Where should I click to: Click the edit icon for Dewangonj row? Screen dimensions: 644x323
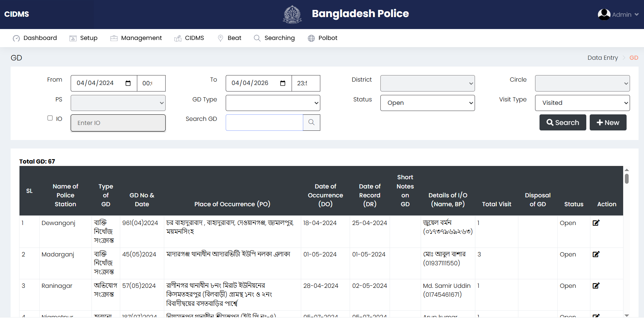tap(596, 223)
